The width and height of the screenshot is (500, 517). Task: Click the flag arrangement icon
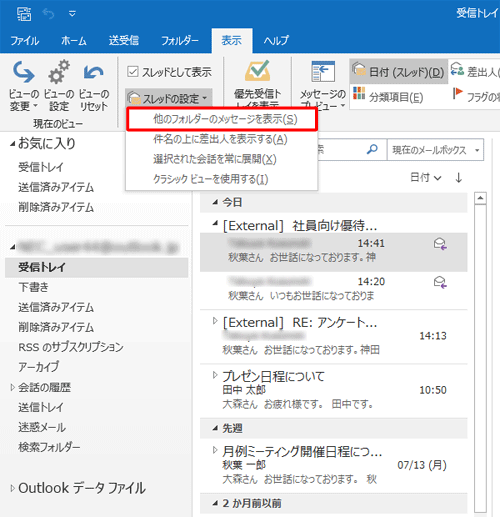click(x=458, y=93)
